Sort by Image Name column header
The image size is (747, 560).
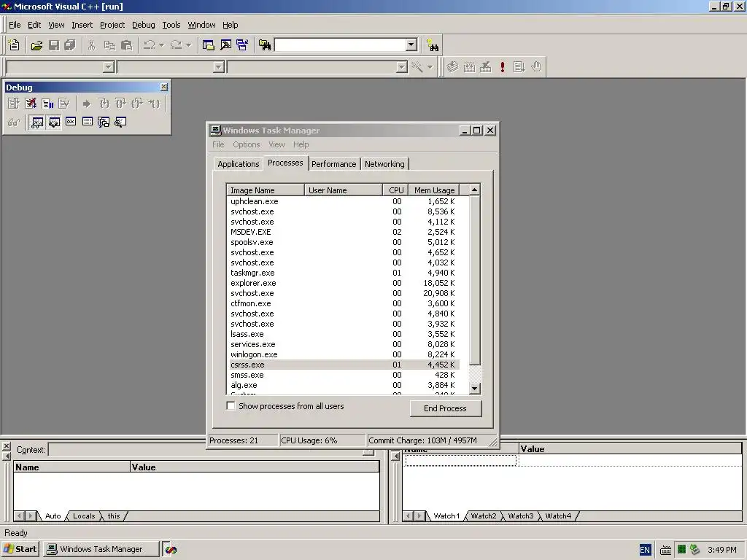coord(266,190)
